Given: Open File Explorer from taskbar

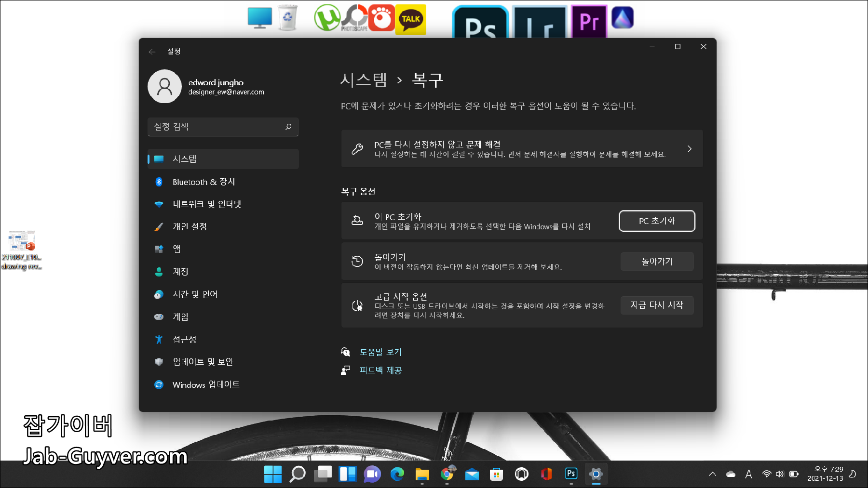Looking at the screenshot, I should (422, 475).
